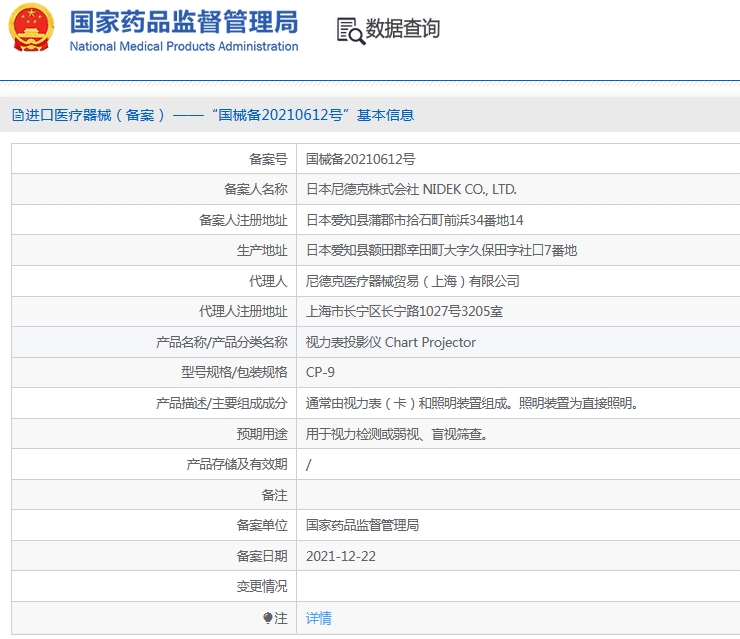Image resolution: width=740 pixels, height=639 pixels.
Task: Open the 数据查询 search icon
Action: tap(351, 31)
